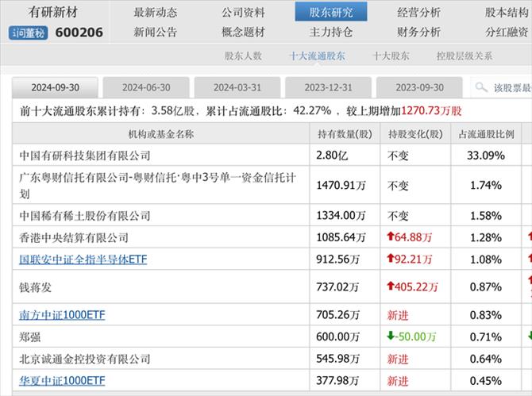Open the 国联安中证全指半导体ETF link
The image size is (532, 396).
(x=83, y=260)
